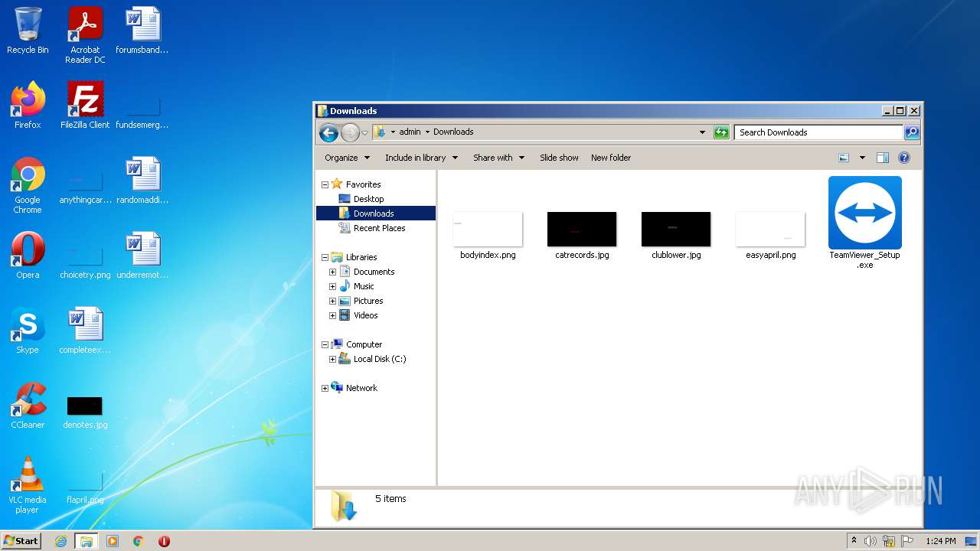Viewport: 980px width, 551px height.
Task: Open the view options dropdown arrow
Action: click(861, 158)
